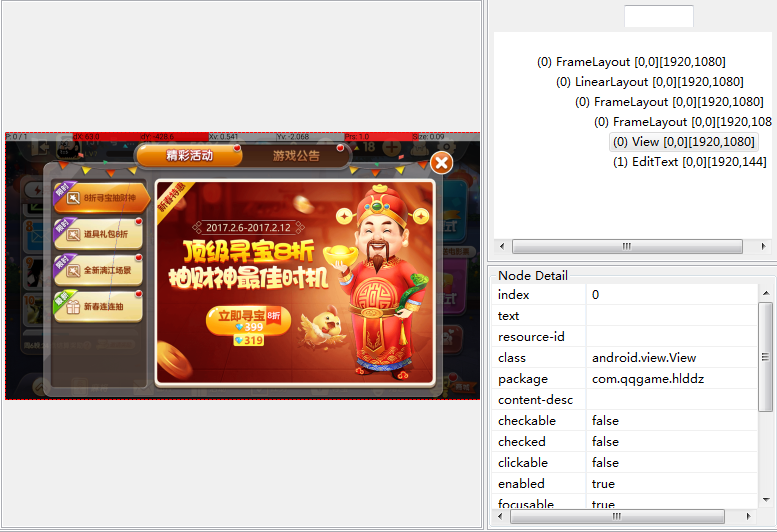The image size is (777, 532).
Task: Click the empty box above the hierarchy tree
Action: [659, 16]
